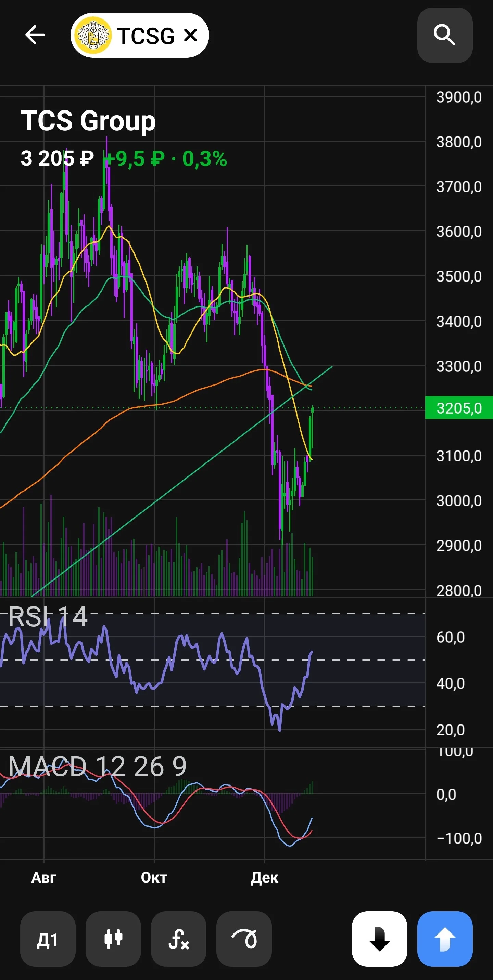Select the Дек date axis label
Image resolution: width=493 pixels, height=980 pixels.
click(x=264, y=878)
